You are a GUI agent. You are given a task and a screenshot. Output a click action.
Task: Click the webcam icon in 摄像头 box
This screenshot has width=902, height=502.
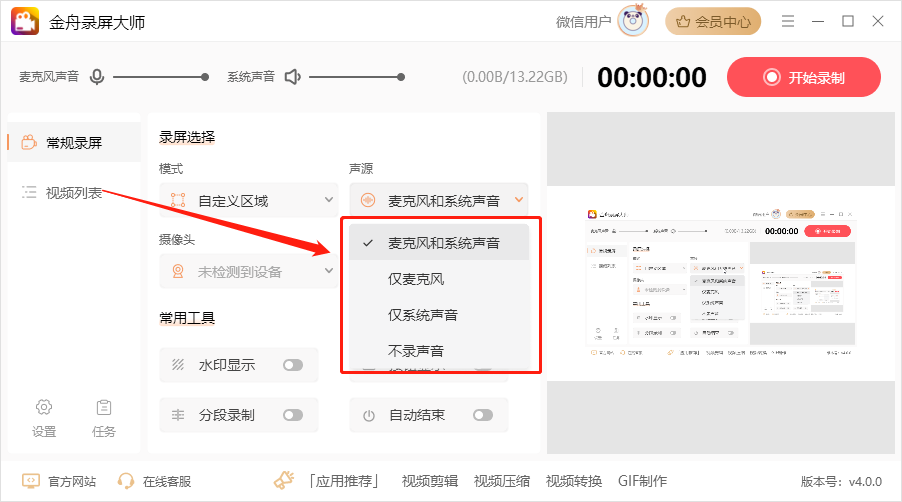point(178,271)
